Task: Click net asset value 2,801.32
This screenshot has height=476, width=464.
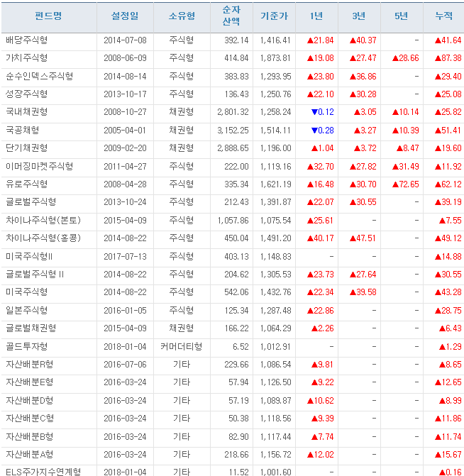Action: click(233, 112)
